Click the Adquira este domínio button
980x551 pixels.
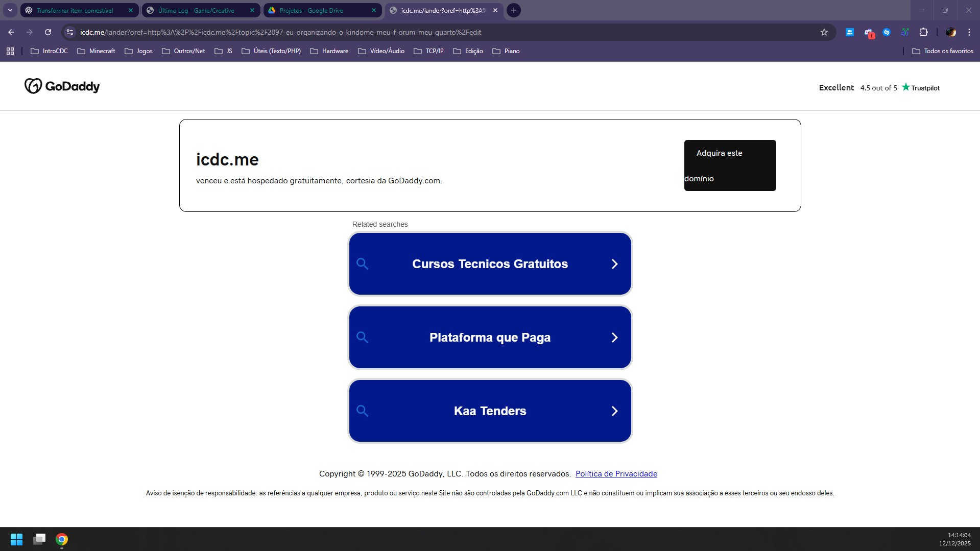coord(730,165)
